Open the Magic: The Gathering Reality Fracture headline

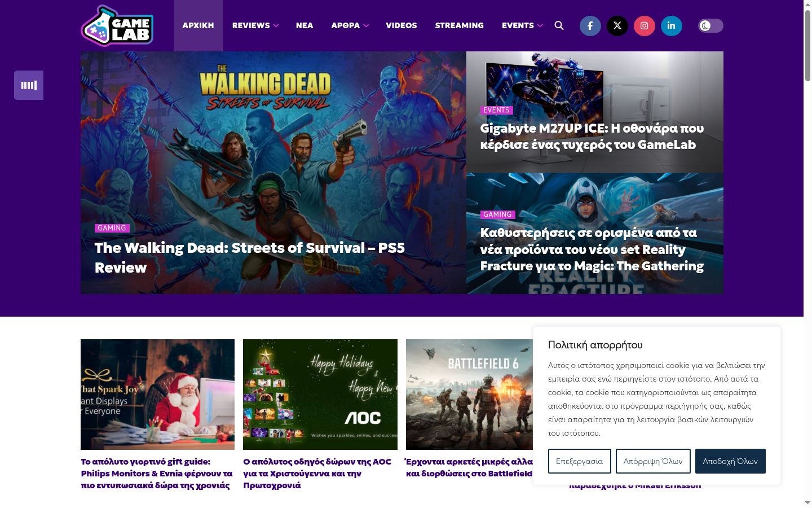(x=592, y=249)
